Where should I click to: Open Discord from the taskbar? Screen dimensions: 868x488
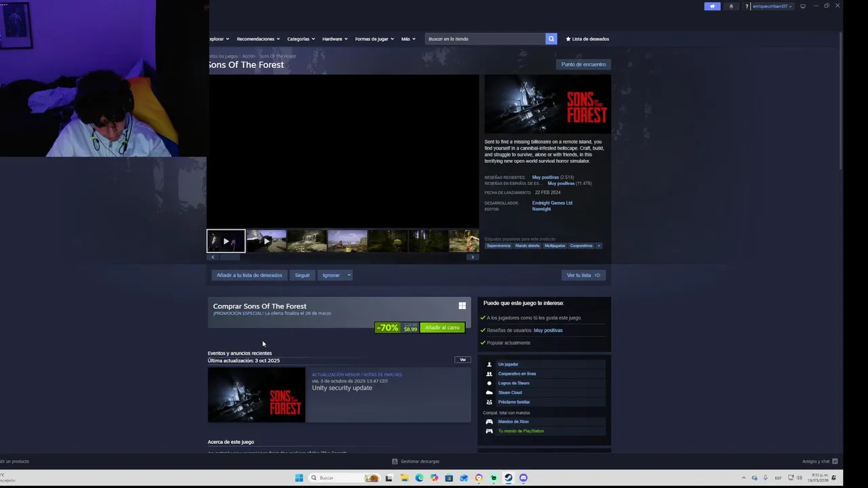pyautogui.click(x=523, y=478)
